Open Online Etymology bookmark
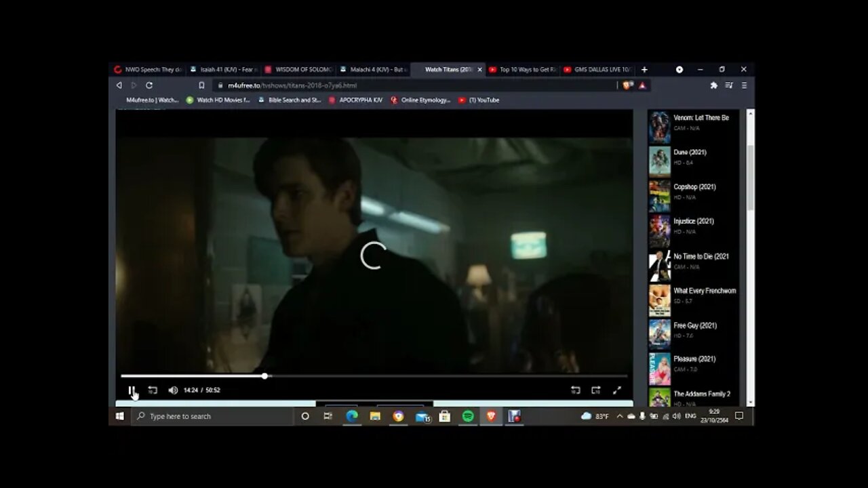The width and height of the screenshot is (868, 488). pyautogui.click(x=420, y=100)
